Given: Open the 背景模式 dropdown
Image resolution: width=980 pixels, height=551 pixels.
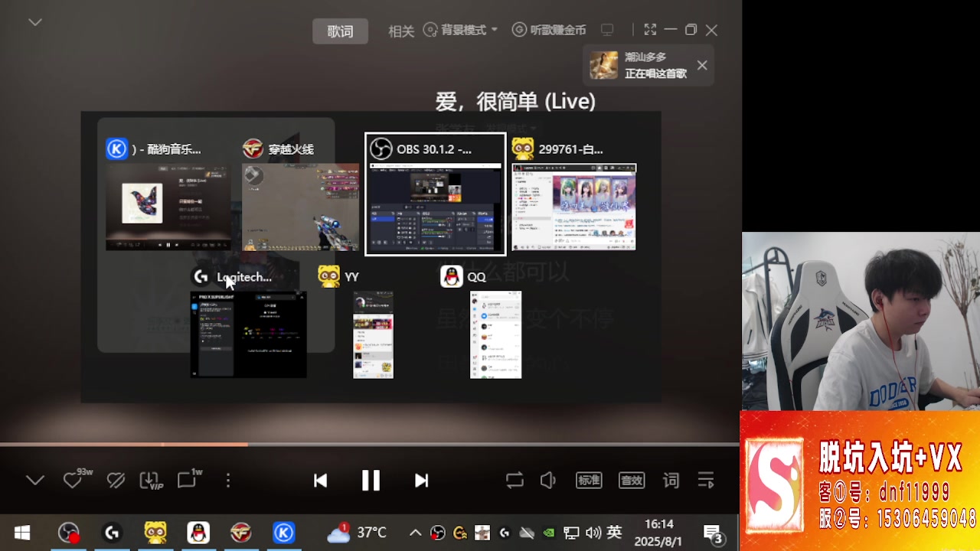Looking at the screenshot, I should (460, 30).
